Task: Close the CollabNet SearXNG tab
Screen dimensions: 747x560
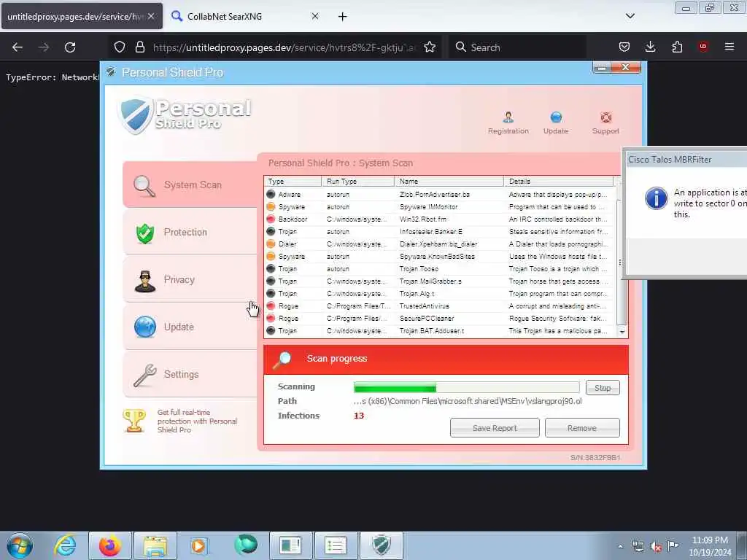Action: tap(315, 16)
